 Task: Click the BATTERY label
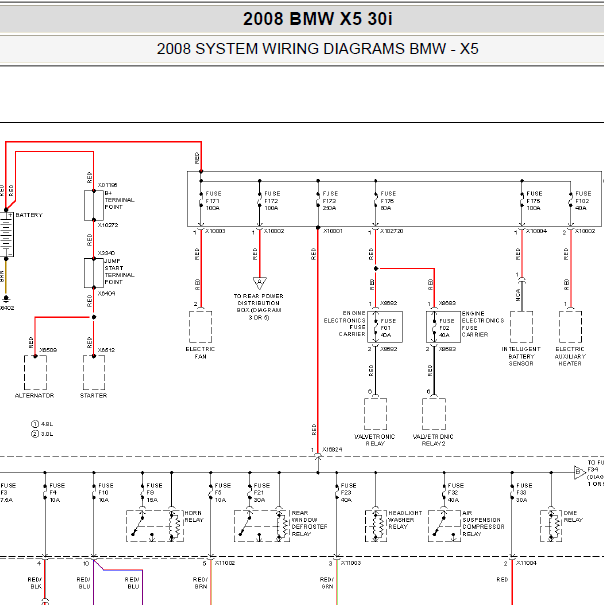29,215
